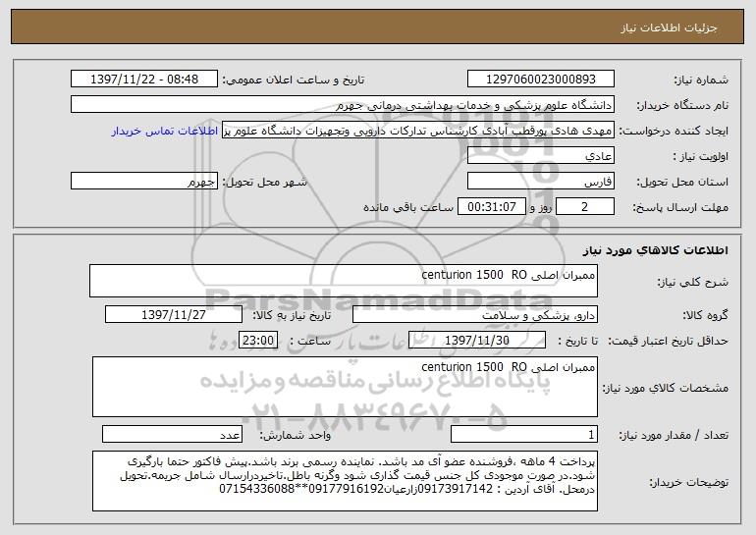Click the announcement date field 1397/11/22 - 08:48
This screenshot has height=535, width=756.
pos(144,80)
